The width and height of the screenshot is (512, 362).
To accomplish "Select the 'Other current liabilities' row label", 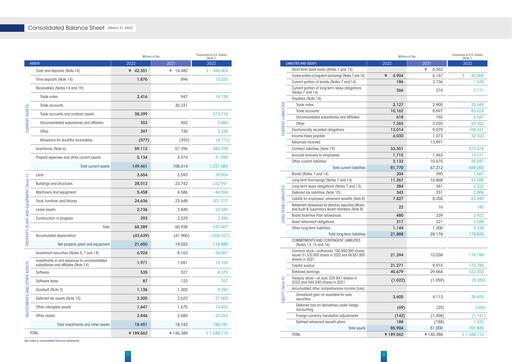I will click(309, 161).
